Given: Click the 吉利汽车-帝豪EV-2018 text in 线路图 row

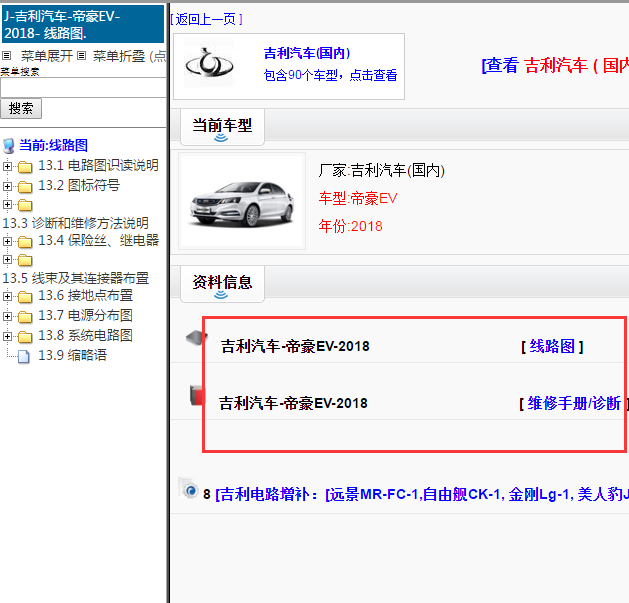Looking at the screenshot, I should [x=295, y=346].
